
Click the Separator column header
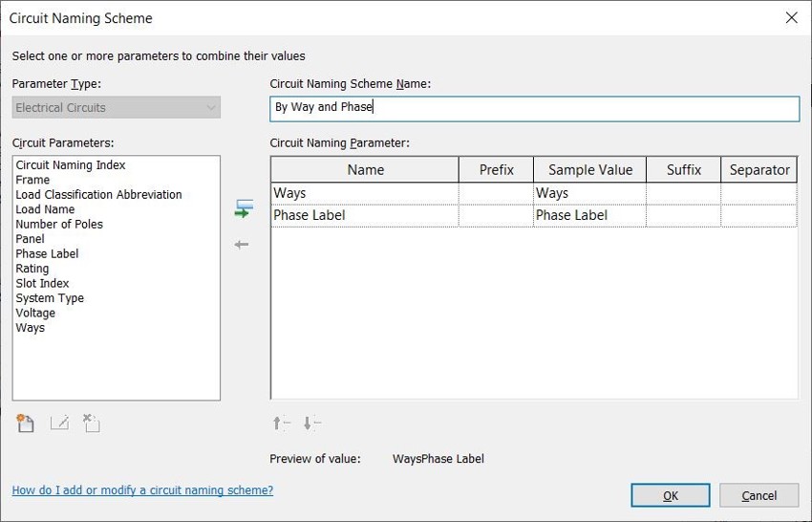tap(759, 169)
